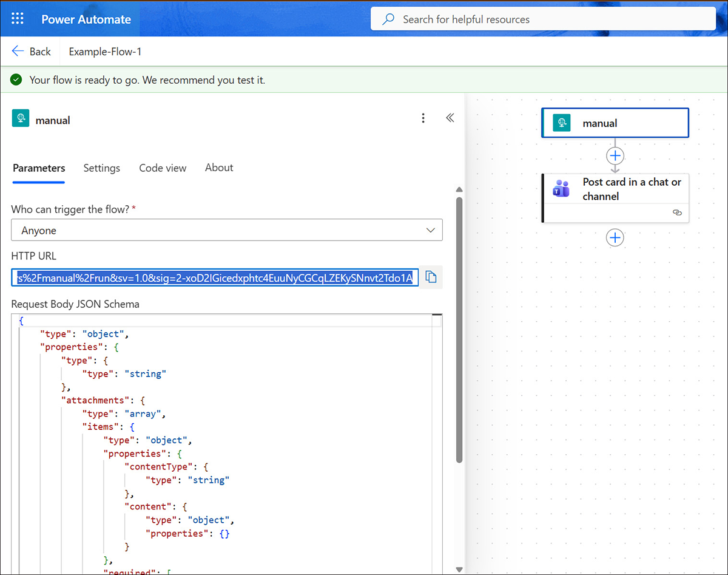This screenshot has height=575, width=728.
Task: Click the plus icon below the manual trigger
Action: (615, 156)
